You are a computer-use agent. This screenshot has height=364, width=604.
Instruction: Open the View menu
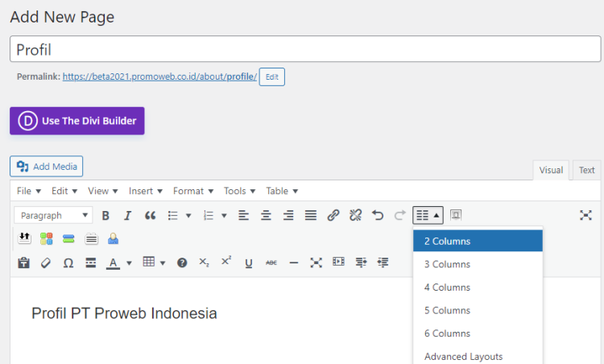(x=102, y=191)
